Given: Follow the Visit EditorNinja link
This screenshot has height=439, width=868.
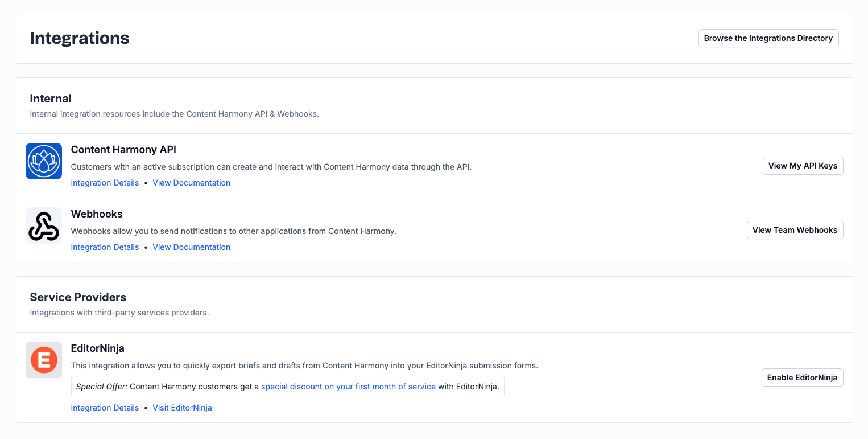Looking at the screenshot, I should [182, 408].
